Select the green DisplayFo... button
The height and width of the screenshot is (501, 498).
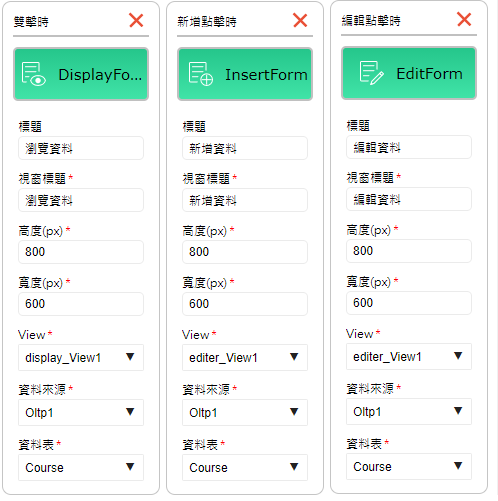pyautogui.click(x=81, y=74)
